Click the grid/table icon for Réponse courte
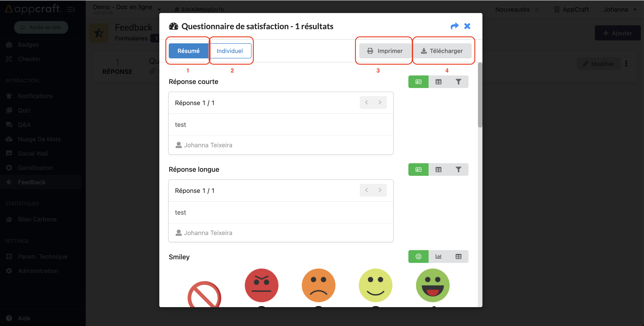This screenshot has height=326, width=644. pos(438,82)
